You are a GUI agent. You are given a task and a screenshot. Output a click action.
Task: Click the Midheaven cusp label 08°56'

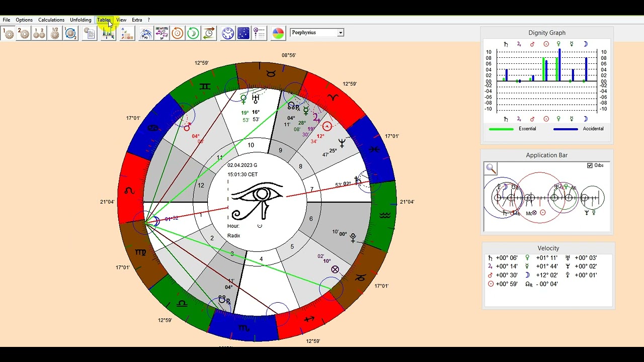289,55
